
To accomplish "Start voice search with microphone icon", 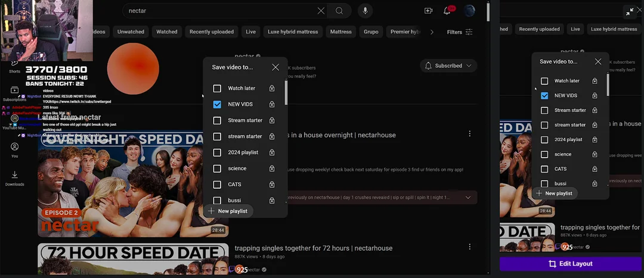I will tap(365, 11).
